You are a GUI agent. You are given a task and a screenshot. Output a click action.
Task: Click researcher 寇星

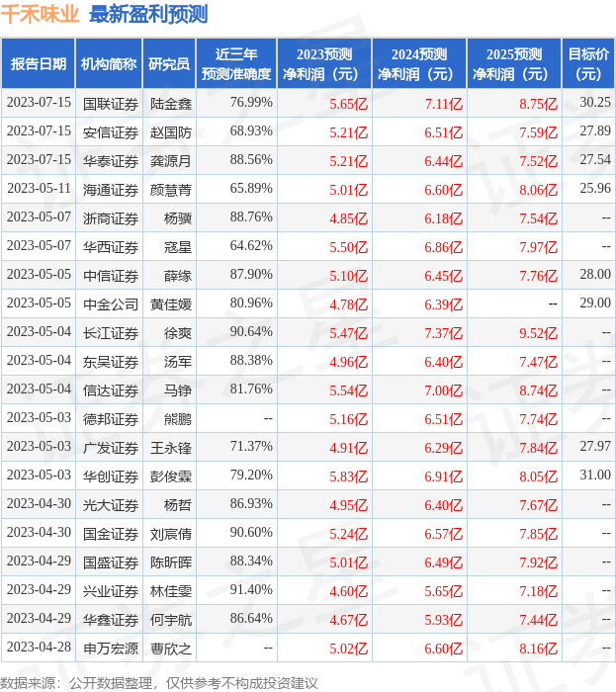tap(178, 247)
